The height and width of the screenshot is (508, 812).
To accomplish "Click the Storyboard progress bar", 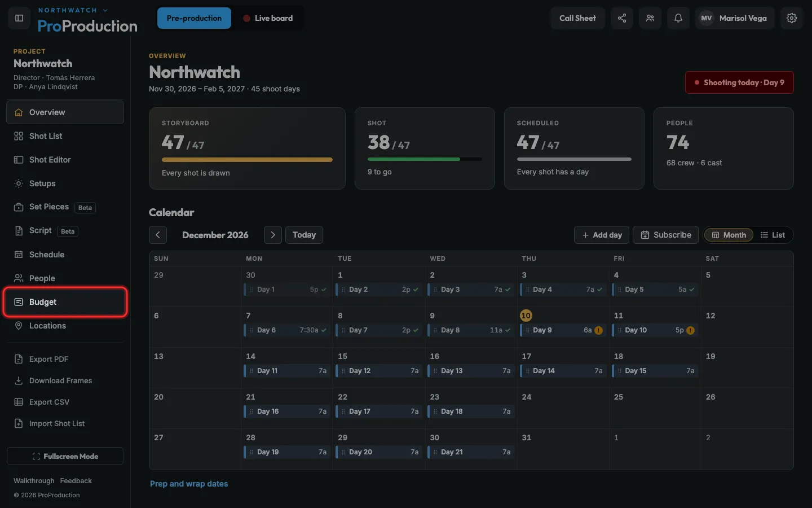I will [247, 160].
